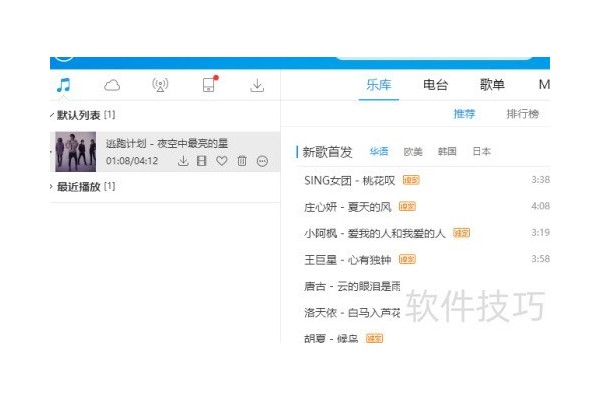Screen dimensions: 600x400
Task: Click the 4:08 duration of 夏天的风
Action: [540, 206]
